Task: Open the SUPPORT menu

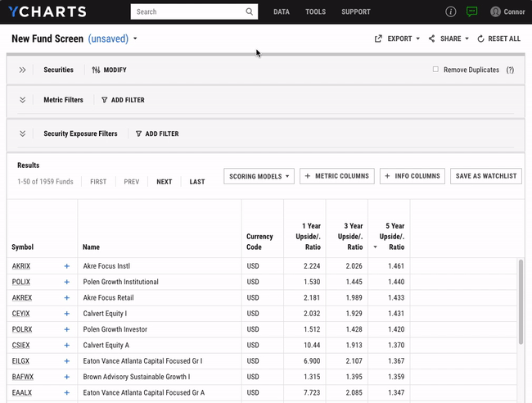Action: click(x=355, y=12)
